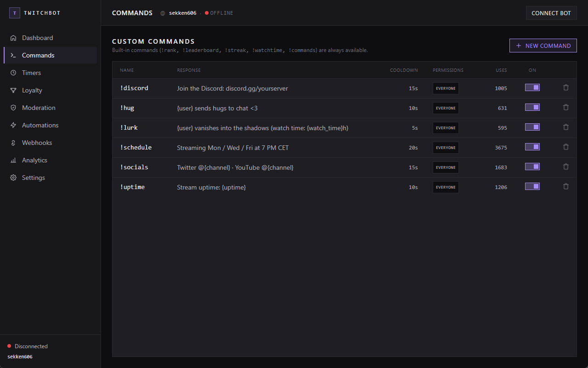Toggle the !uptime command off
Viewport: 588px width, 368px height.
532,186
